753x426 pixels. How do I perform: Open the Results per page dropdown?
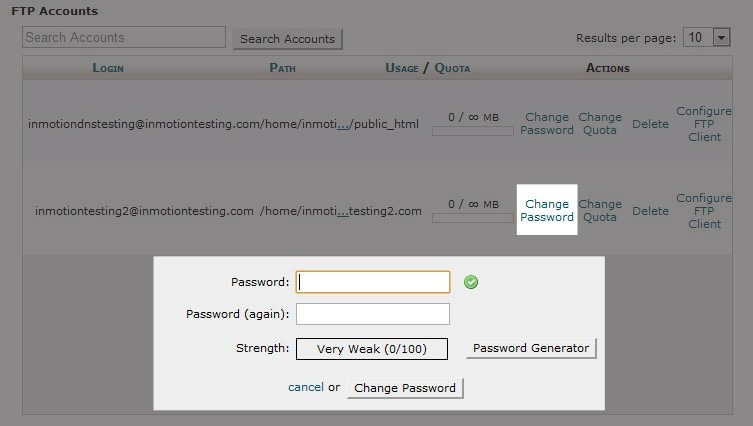pyautogui.click(x=706, y=37)
